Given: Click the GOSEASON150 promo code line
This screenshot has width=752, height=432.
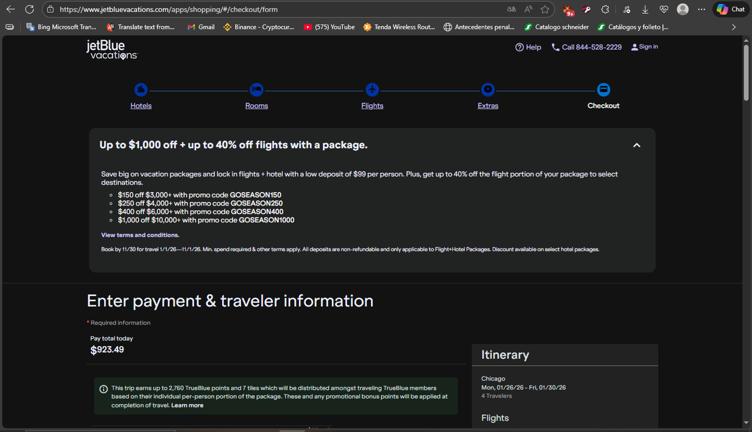Looking at the screenshot, I should pos(200,195).
